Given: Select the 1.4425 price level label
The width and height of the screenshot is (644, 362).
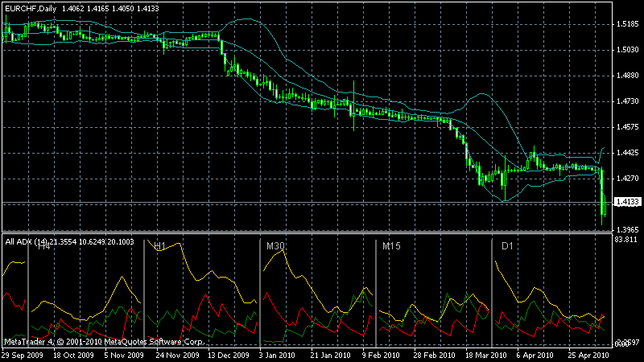Looking at the screenshot, I should point(628,153).
